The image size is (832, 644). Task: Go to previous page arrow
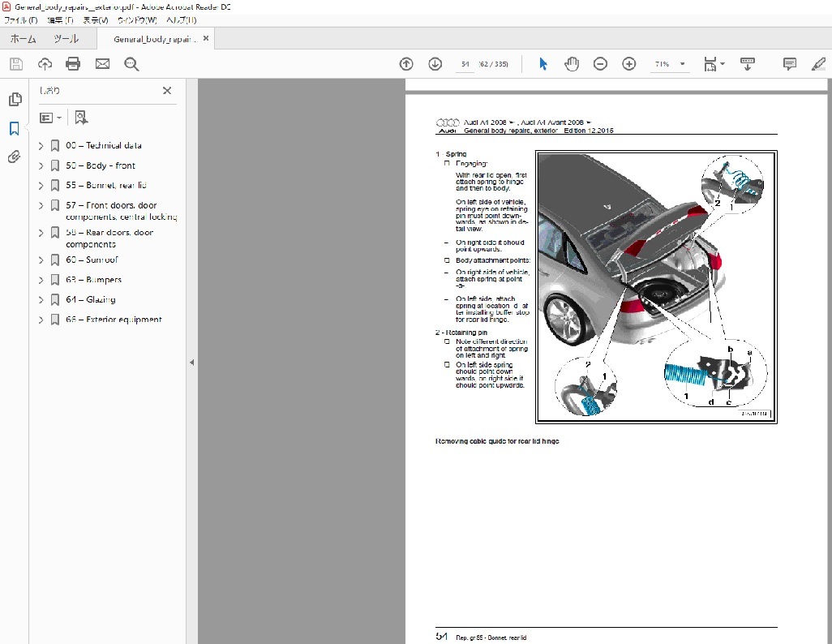(x=406, y=64)
